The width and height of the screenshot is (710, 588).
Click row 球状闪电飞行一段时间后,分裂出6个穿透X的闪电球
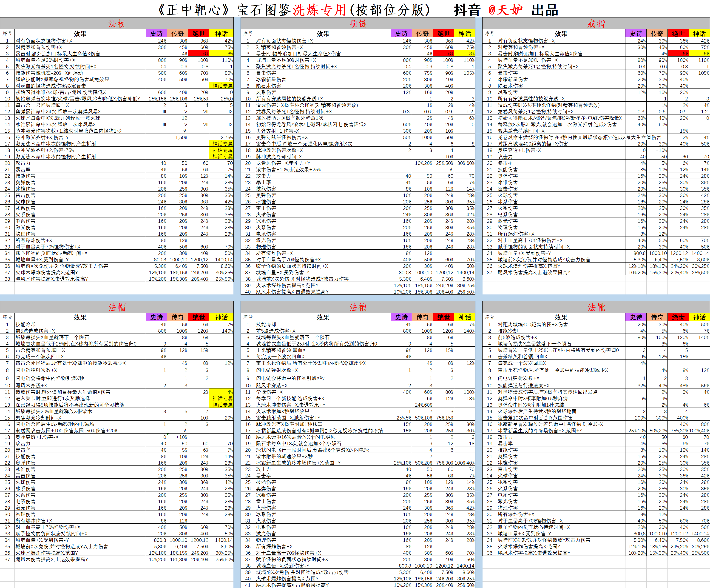tap(358, 450)
